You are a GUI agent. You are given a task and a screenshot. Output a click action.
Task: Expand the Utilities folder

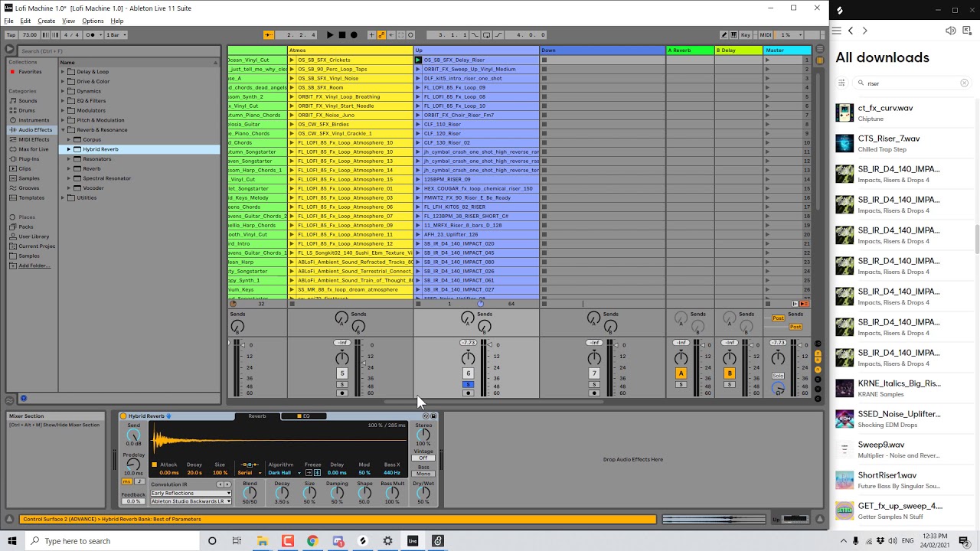(63, 197)
